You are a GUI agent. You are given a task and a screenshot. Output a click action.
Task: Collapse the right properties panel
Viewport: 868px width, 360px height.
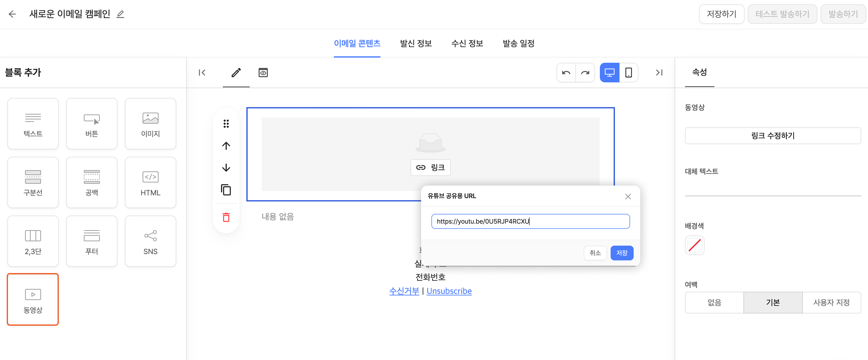pos(659,72)
